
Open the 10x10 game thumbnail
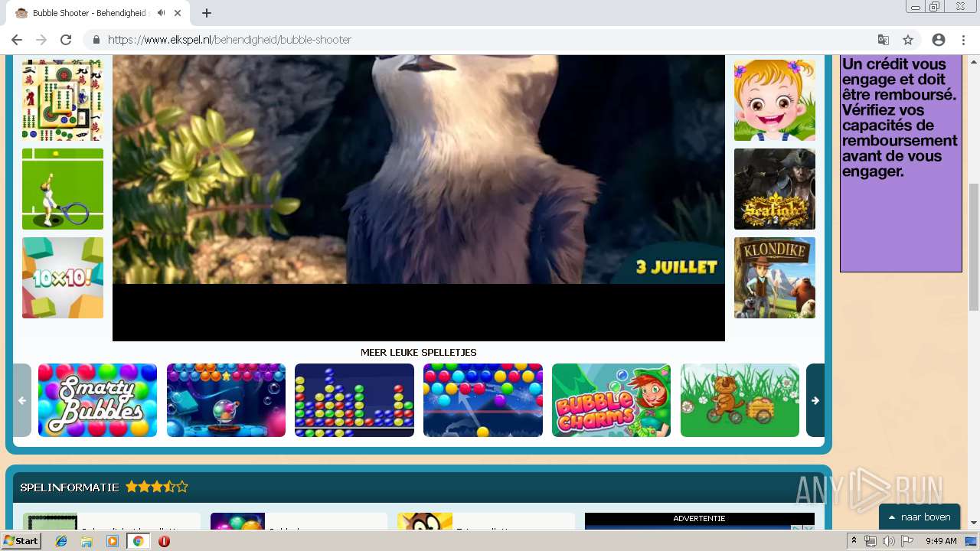point(63,278)
